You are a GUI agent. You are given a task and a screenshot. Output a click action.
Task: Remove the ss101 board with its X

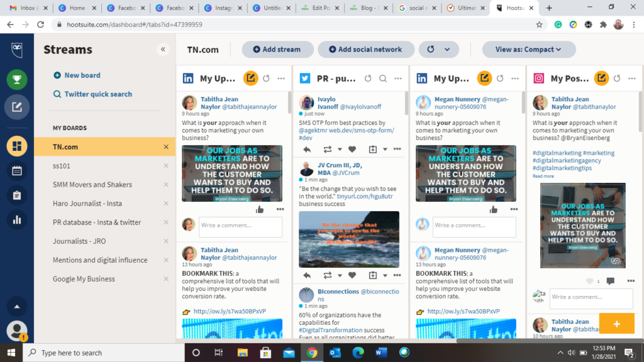[x=166, y=166]
